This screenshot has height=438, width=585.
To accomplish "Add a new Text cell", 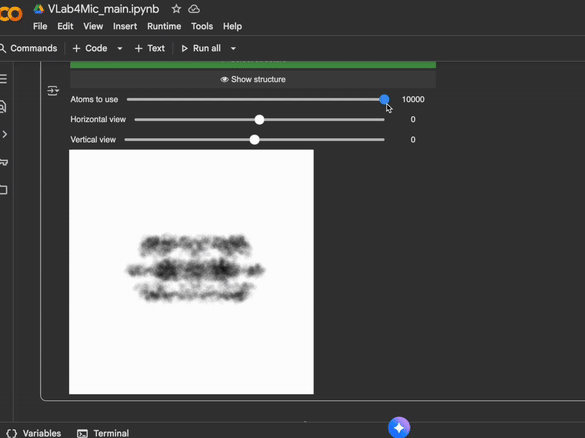I will tap(150, 49).
